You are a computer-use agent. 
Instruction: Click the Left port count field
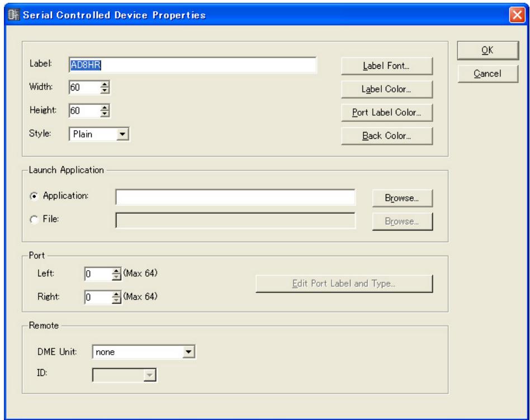pos(98,274)
